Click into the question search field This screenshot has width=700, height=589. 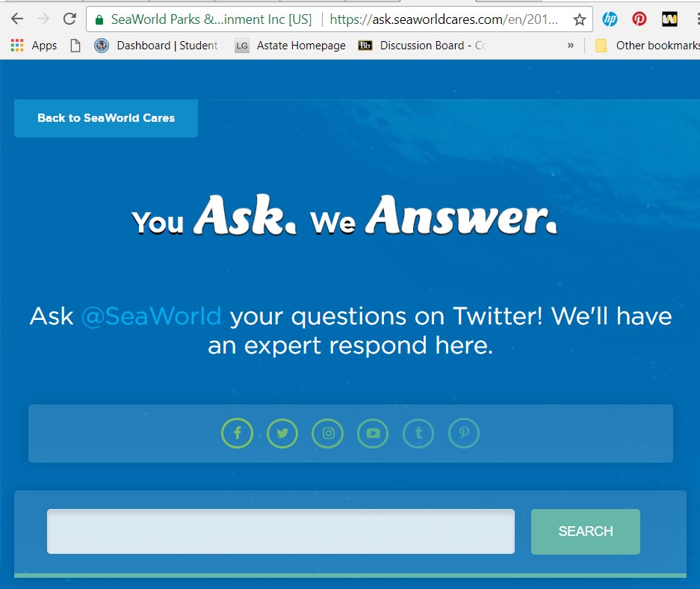point(281,531)
